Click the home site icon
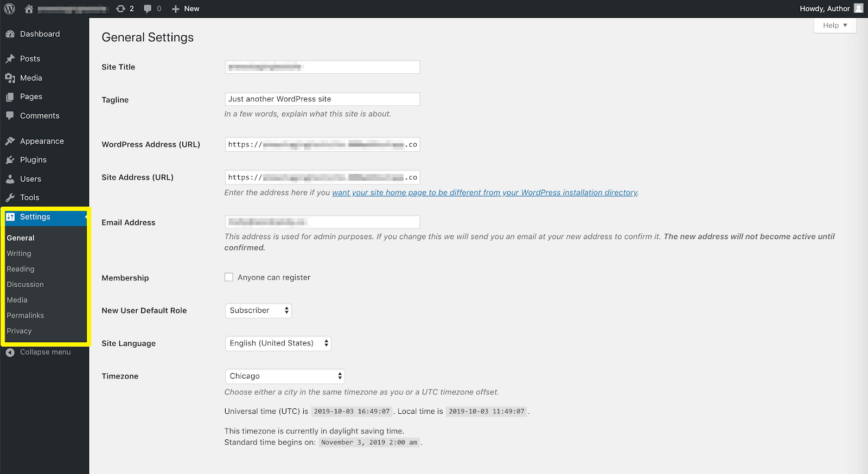Viewport: 868px width, 474px height. [29, 9]
